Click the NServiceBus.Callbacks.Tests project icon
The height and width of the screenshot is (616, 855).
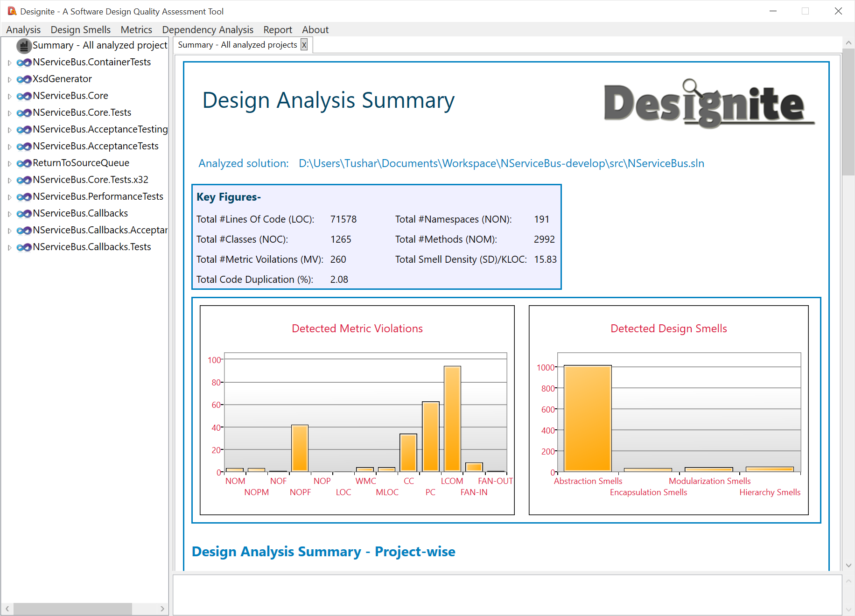pyautogui.click(x=24, y=247)
